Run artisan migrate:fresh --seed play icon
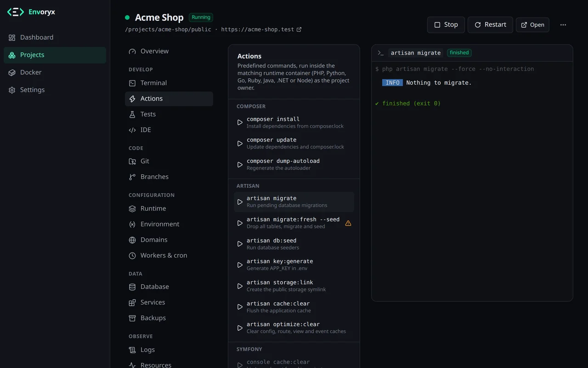Image resolution: width=588 pixels, height=368 pixels. 240,223
